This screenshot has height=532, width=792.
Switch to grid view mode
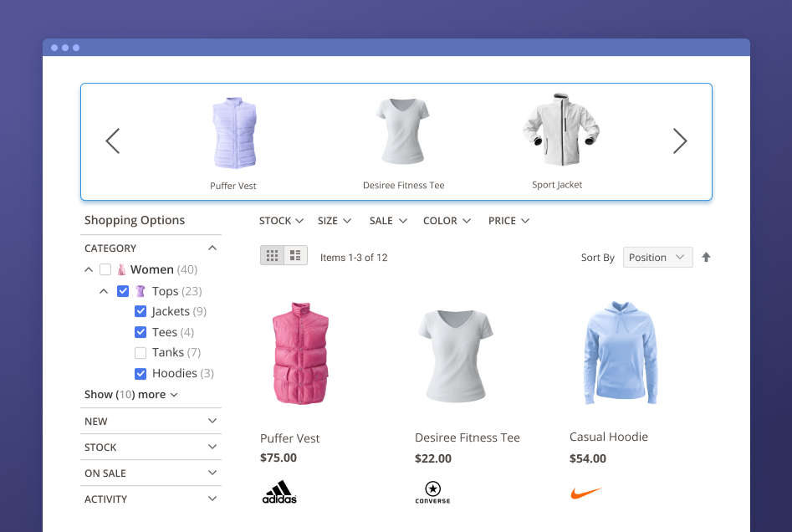coord(272,256)
